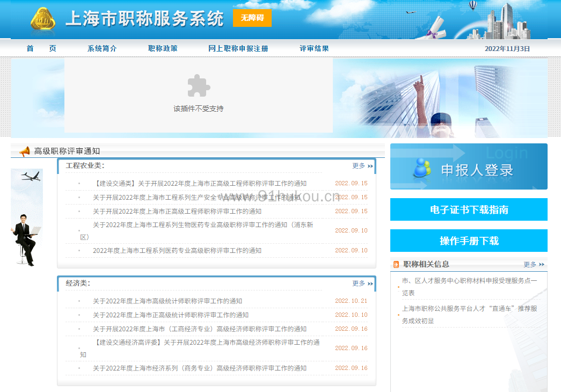561x392 pixels.
Task: Click the 操作手册下载 button
Action: click(469, 241)
